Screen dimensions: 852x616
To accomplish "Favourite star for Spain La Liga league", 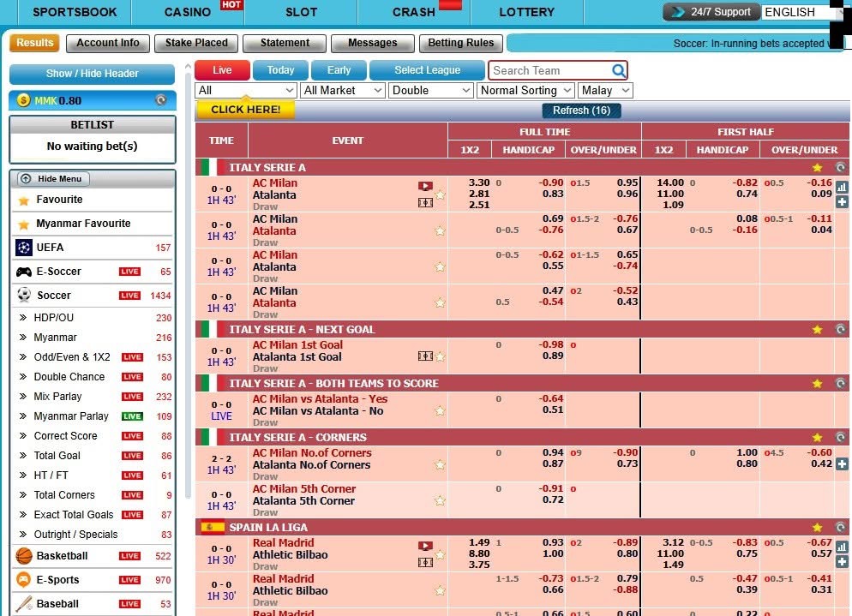I will 817,528.
